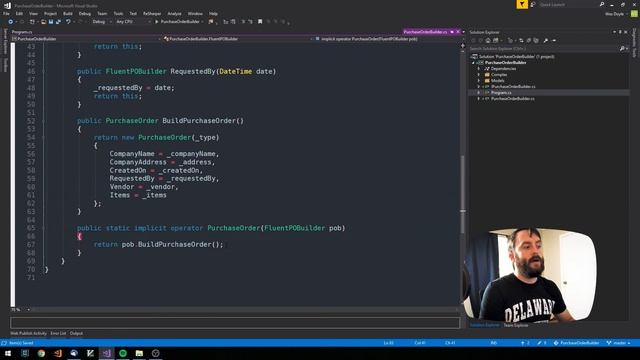Click the Visual Studio taskbar icon
The height and width of the screenshot is (360, 640).
pos(107,353)
